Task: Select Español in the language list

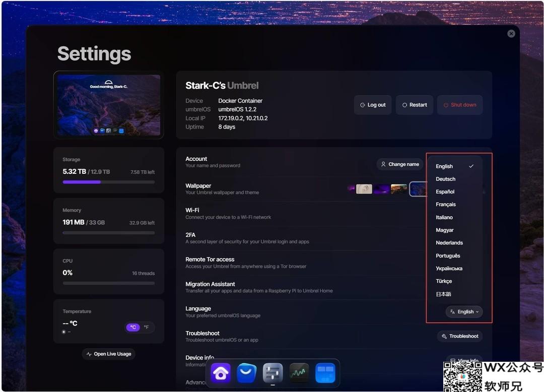Action: click(x=455, y=191)
